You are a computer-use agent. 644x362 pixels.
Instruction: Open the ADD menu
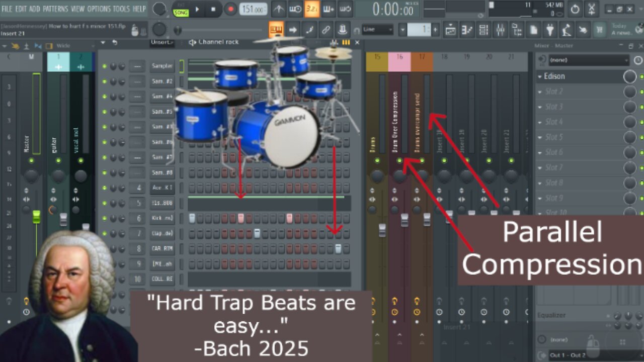pos(35,9)
